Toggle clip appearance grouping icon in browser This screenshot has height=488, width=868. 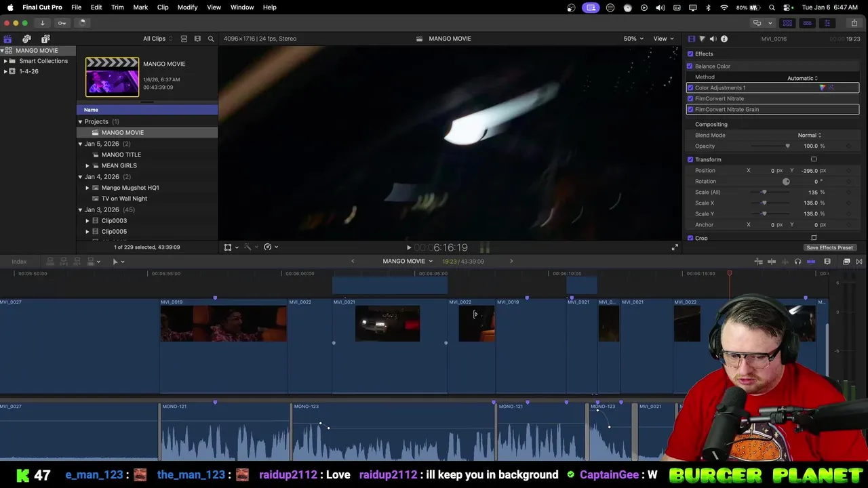(x=184, y=39)
